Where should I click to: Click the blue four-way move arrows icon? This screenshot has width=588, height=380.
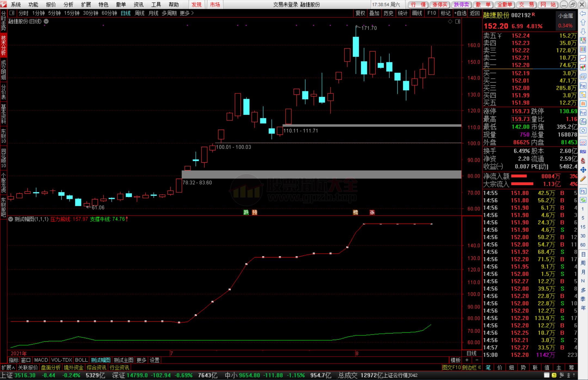tap(583, 170)
